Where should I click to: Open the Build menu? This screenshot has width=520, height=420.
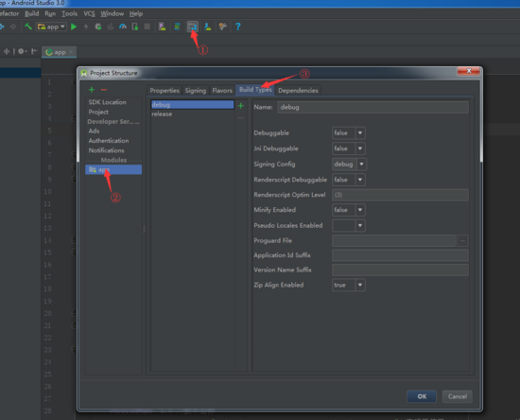click(32, 13)
